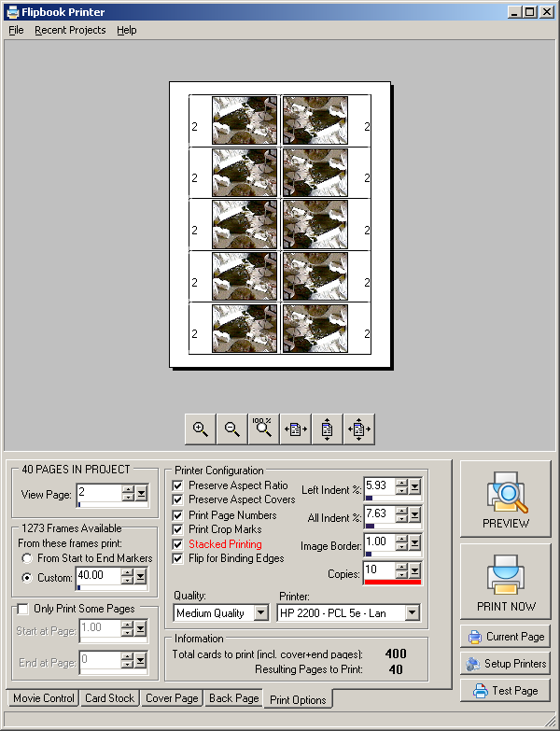Image resolution: width=560 pixels, height=731 pixels.
Task: Open the Recent Projects menu
Action: 70,30
